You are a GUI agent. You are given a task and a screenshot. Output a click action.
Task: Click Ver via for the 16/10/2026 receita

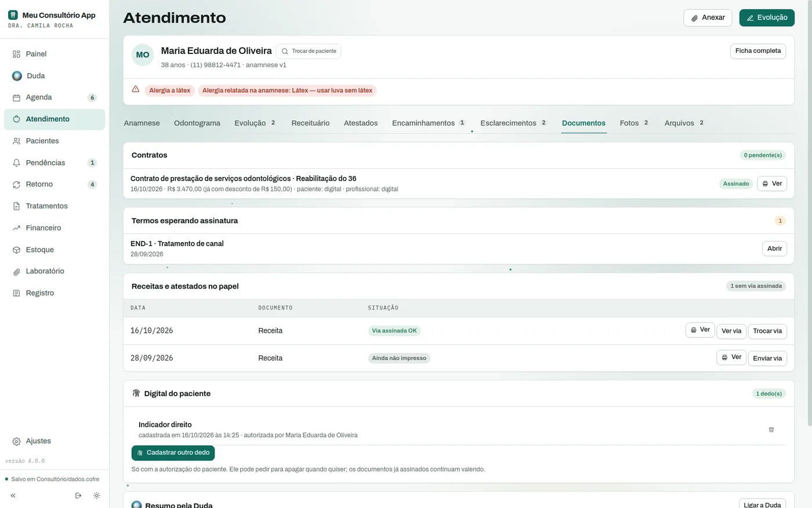[x=731, y=331]
